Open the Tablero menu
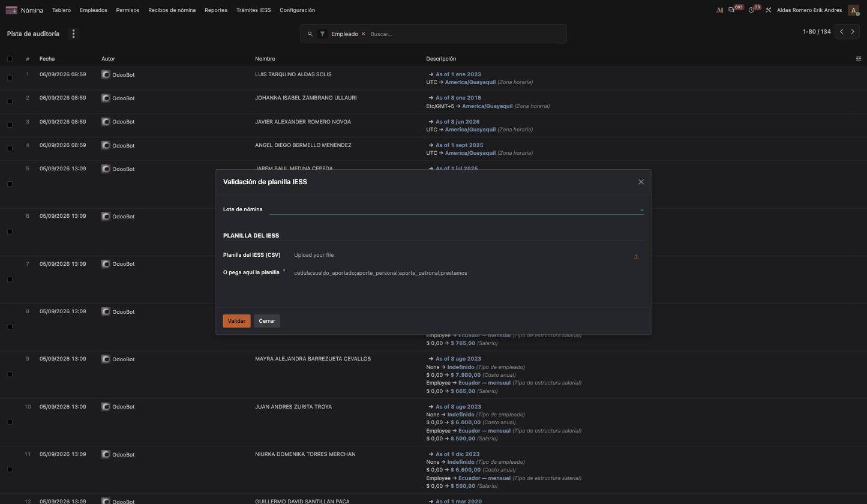Screen dimensions: 867x504 tap(61, 10)
